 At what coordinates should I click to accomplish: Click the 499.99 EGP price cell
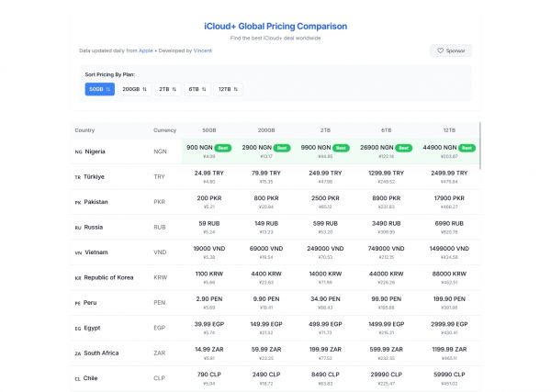coord(325,328)
